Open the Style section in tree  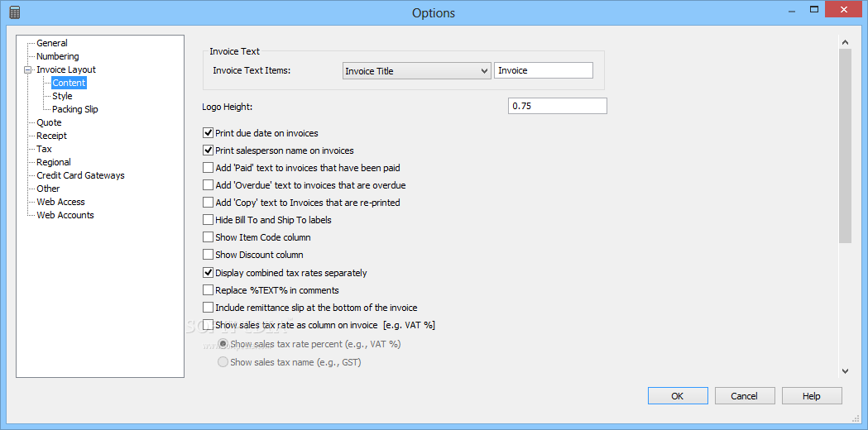62,96
